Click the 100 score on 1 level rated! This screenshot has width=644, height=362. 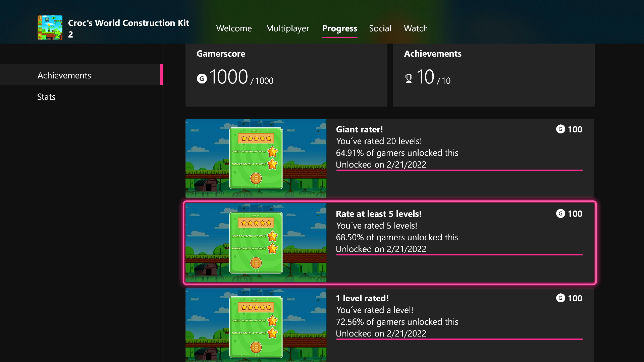point(575,298)
